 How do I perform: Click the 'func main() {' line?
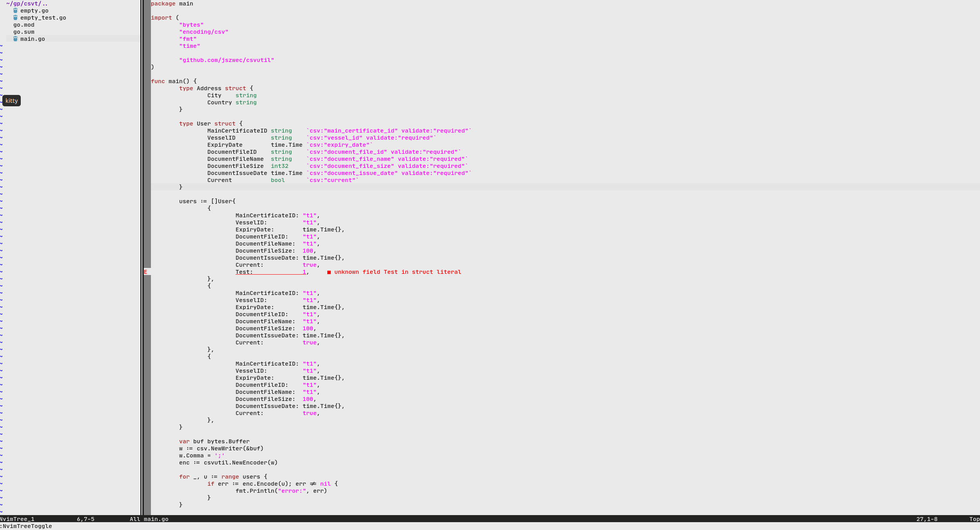(x=174, y=81)
